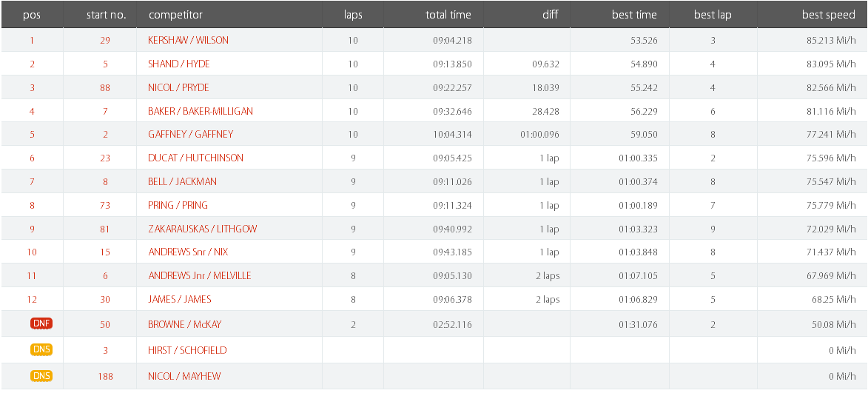
Task: Open ZAKARAUSKAS / LITHGOW entry
Action: point(203,229)
